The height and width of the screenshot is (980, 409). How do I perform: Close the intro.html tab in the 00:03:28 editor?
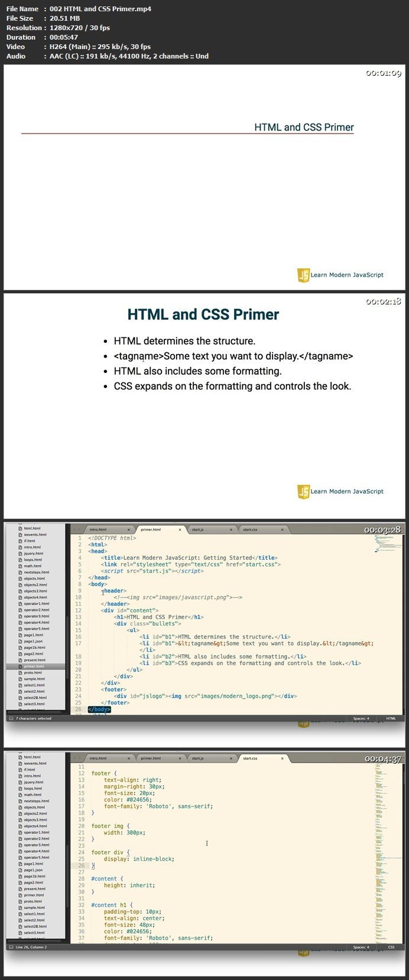tap(128, 530)
